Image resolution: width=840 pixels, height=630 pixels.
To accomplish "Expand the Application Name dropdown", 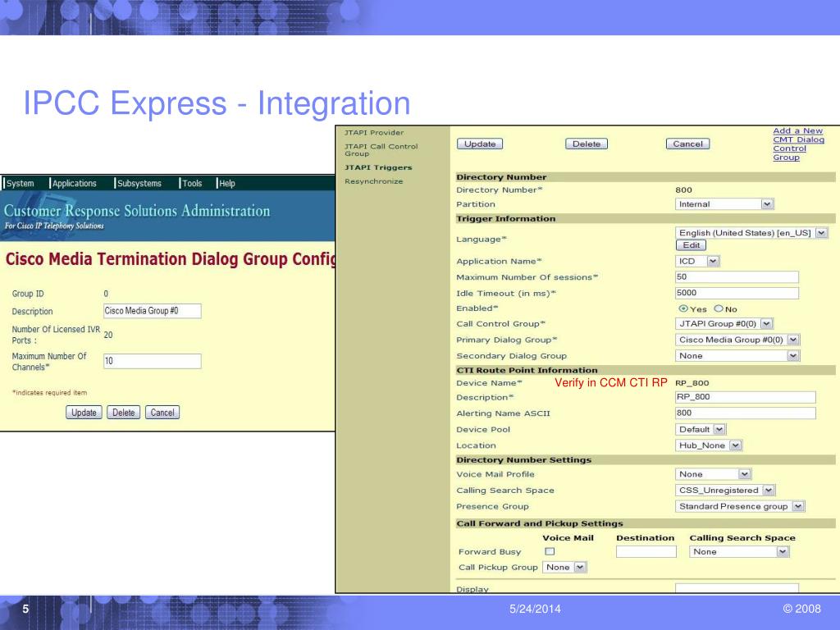I will tap(697, 261).
